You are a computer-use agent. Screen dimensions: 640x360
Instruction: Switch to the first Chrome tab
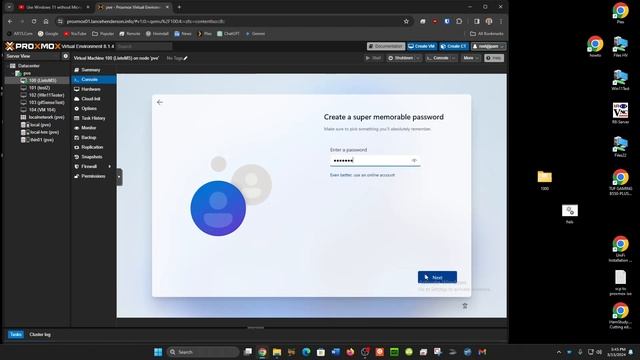(53, 7)
